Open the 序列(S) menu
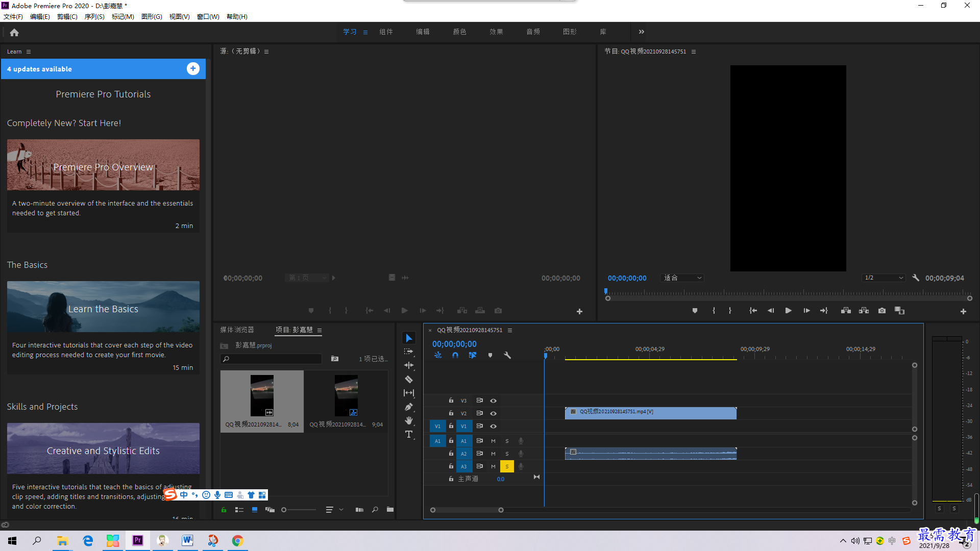Screen dimensions: 980x551 (x=94, y=17)
